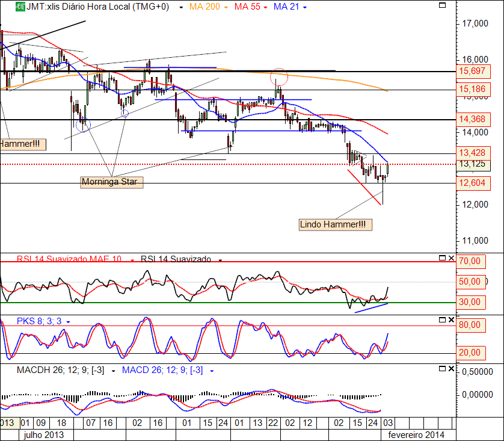The image size is (504, 441).
Task: Click the RSI 70,00 level tag
Action: pos(470,261)
